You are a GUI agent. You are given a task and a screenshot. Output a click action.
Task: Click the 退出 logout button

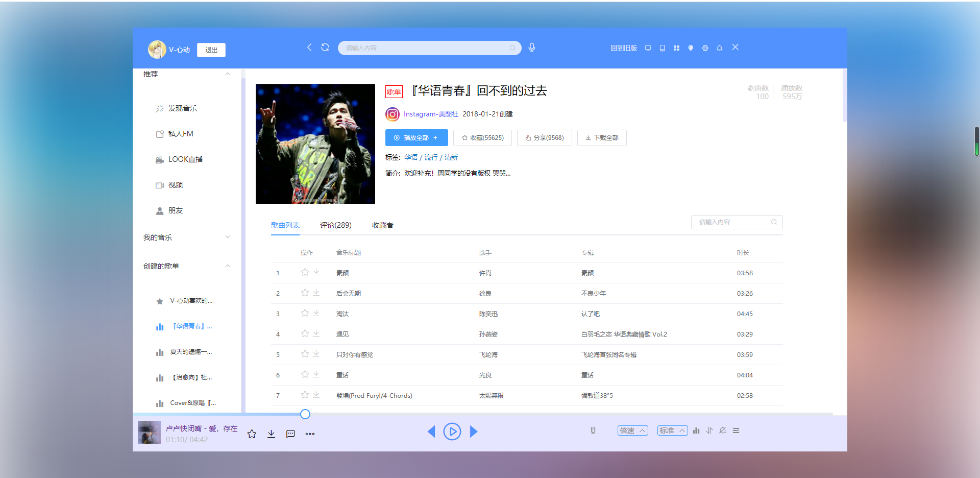pyautogui.click(x=211, y=50)
